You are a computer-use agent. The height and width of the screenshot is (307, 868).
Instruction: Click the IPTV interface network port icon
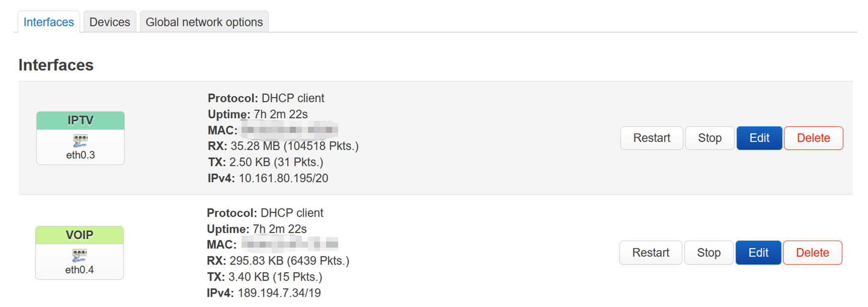80,141
